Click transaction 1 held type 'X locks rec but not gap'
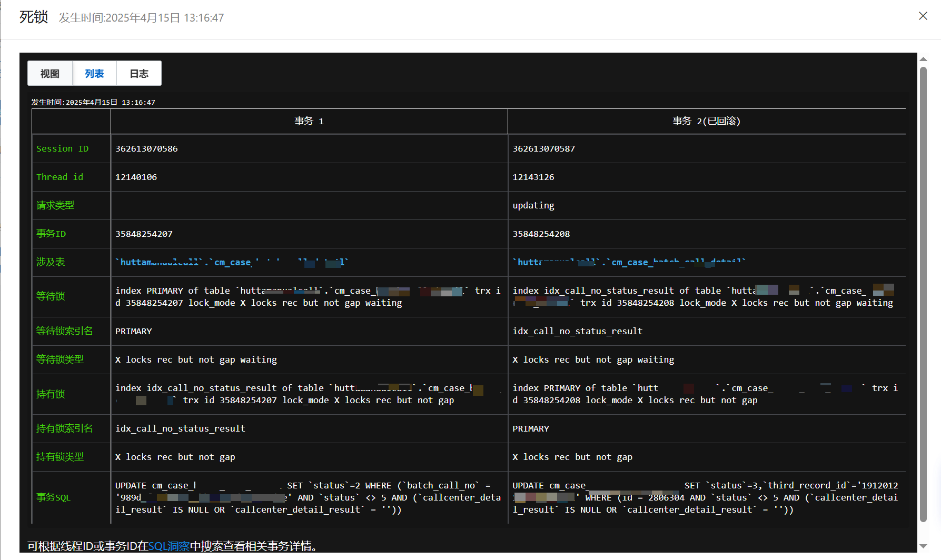Screen dimensions: 941x560 [x=175, y=457]
